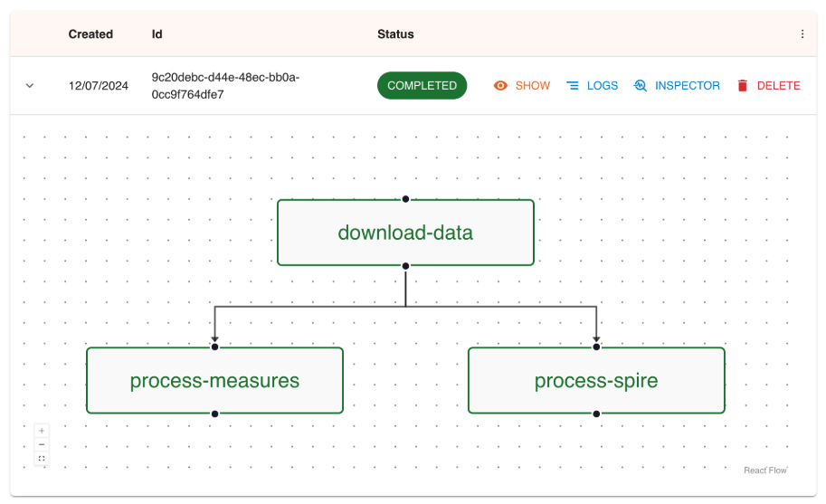Click the COMPLETED status chip
The image size is (826, 504).
[x=422, y=86]
